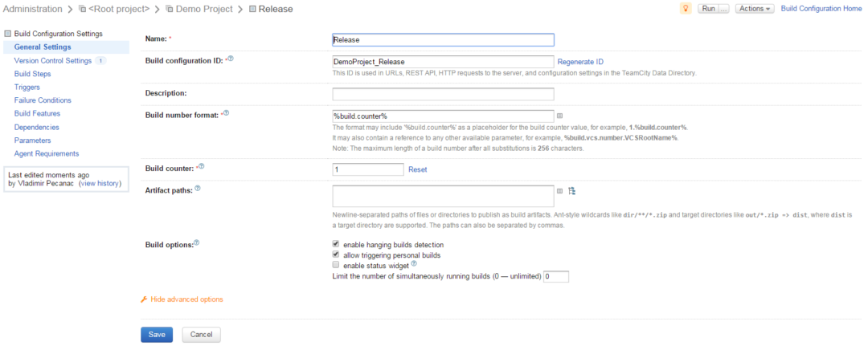868x354 pixels.
Task: Open parameter picker icon beside build number format
Action: 560,116
